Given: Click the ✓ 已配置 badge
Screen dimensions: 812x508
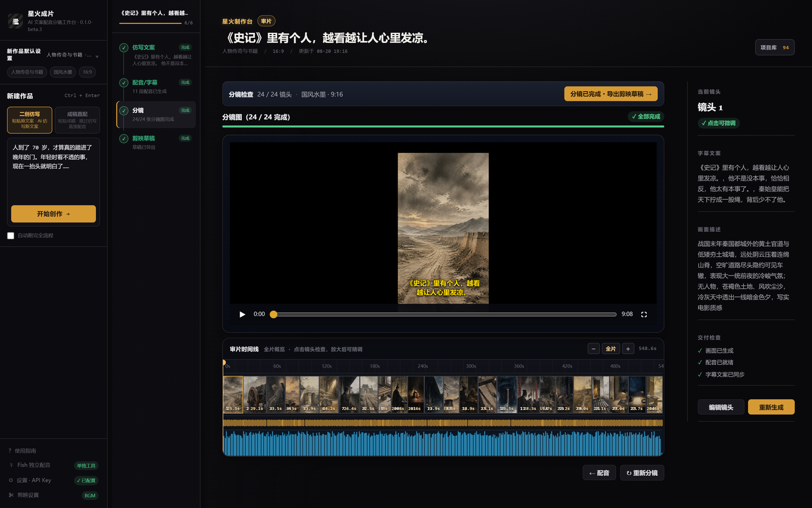Looking at the screenshot, I should tap(86, 480).
